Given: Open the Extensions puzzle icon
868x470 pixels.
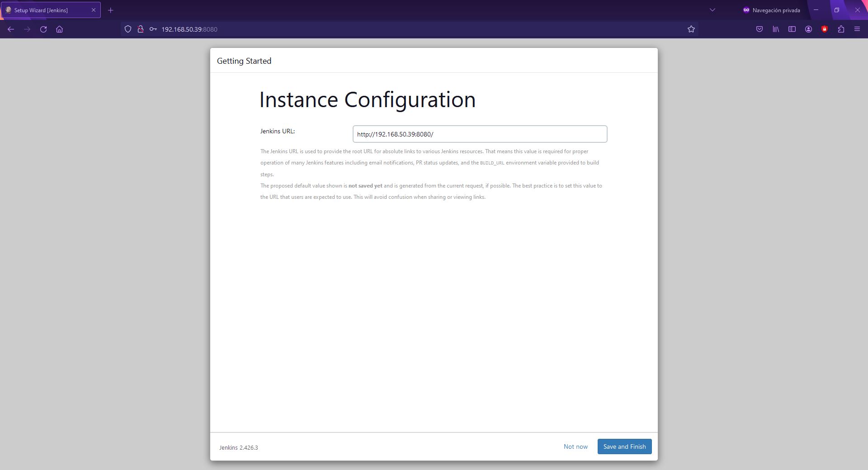Looking at the screenshot, I should 841,29.
